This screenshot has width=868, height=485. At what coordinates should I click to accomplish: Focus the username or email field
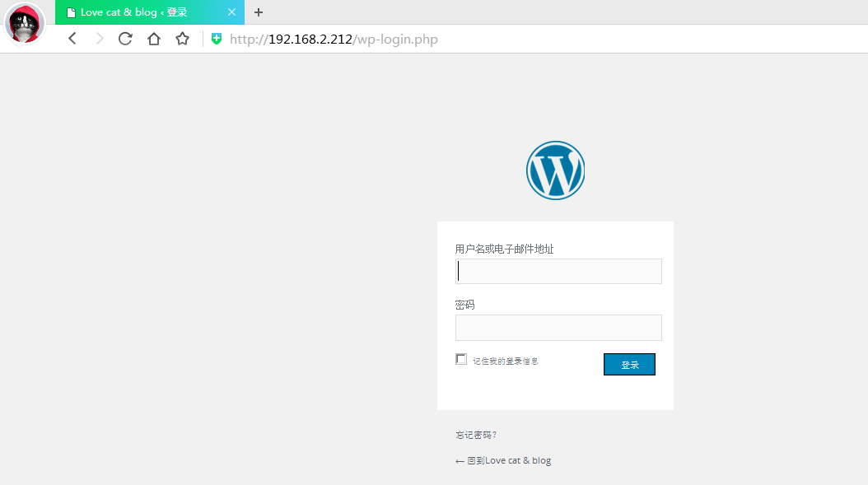point(558,271)
